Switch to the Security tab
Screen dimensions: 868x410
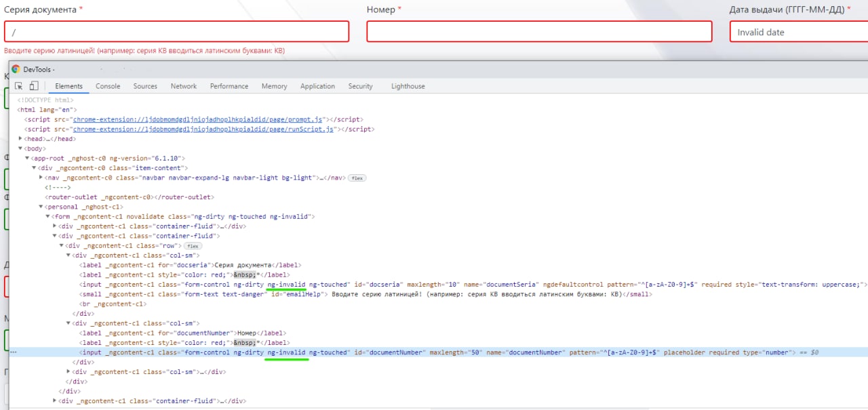361,86
